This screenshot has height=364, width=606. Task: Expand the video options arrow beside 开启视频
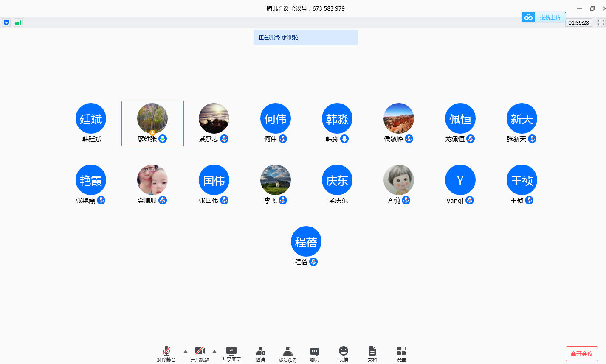214,351
